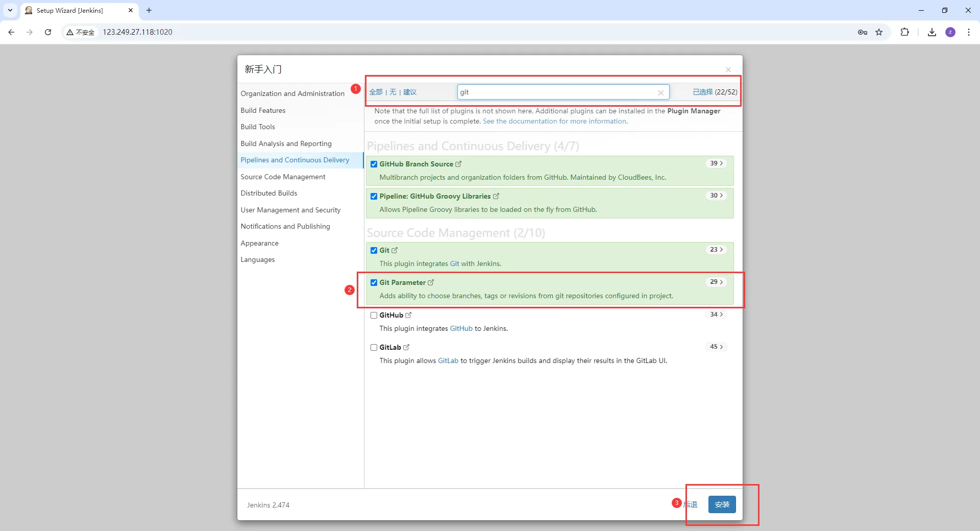Clear the plugin search field

(x=660, y=92)
